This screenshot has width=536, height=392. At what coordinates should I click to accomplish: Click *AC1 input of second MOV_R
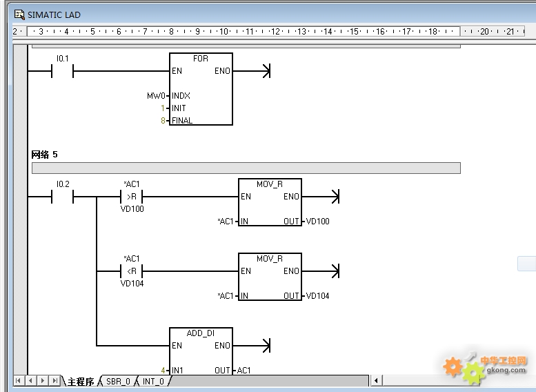226,296
